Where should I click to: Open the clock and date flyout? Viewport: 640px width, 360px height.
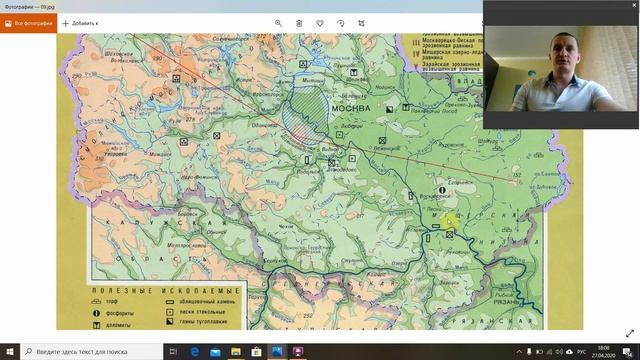click(x=604, y=351)
